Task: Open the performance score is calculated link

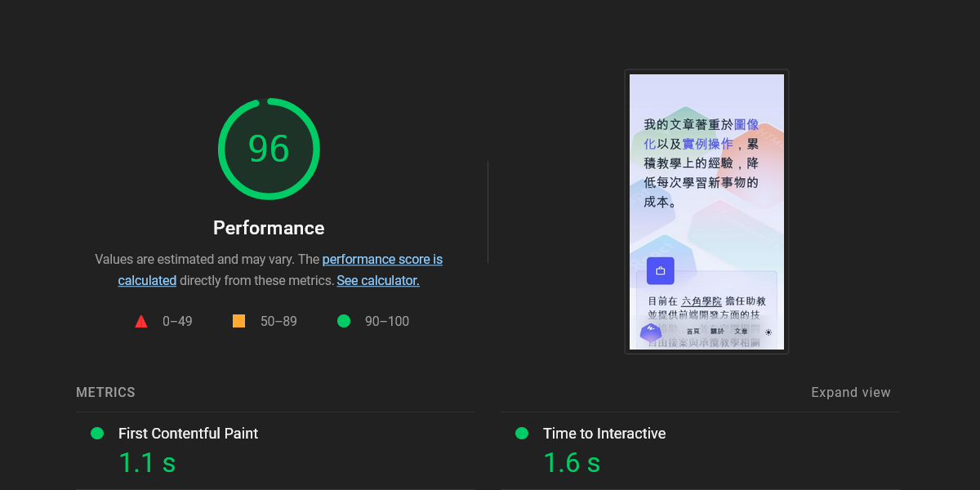Action: click(x=382, y=260)
